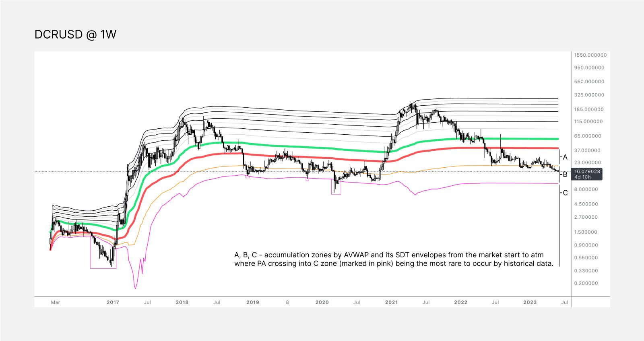Click the 2023 label on time axis
This screenshot has height=341, width=644.
pos(530,302)
